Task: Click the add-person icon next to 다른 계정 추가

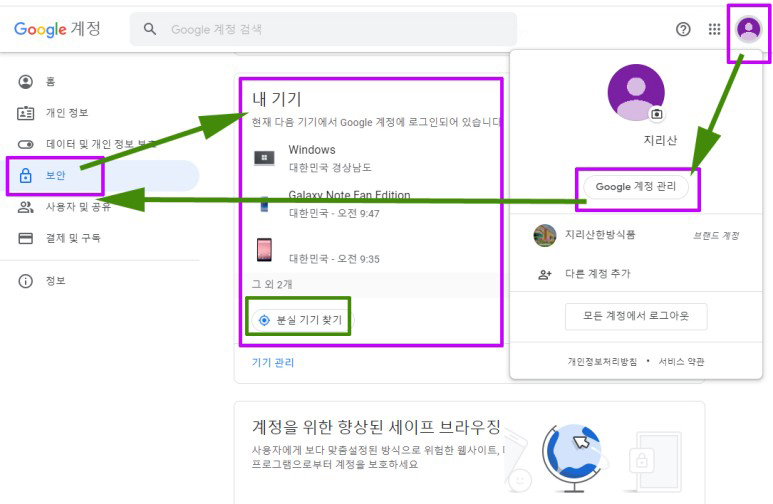Action: 545,274
